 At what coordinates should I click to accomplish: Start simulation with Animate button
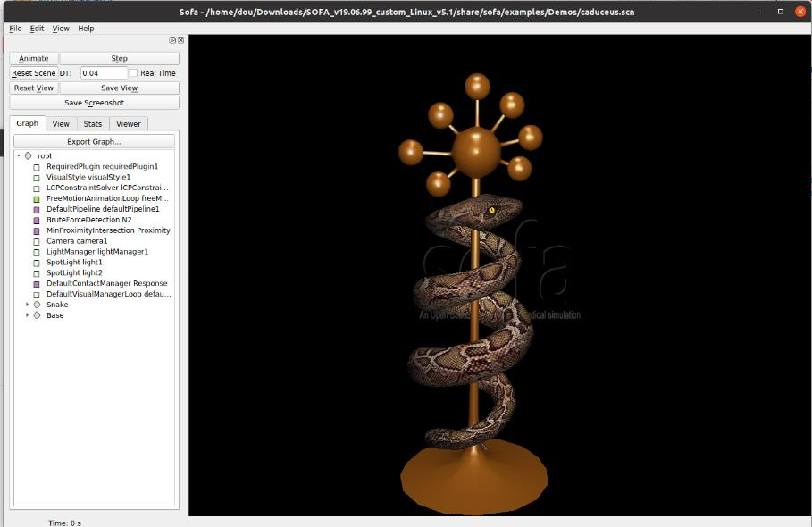pos(34,58)
